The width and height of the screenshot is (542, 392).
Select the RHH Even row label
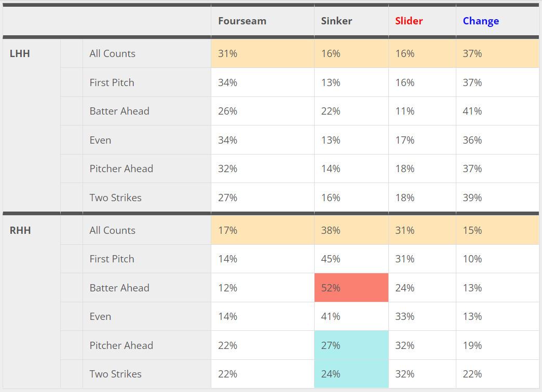tap(100, 316)
